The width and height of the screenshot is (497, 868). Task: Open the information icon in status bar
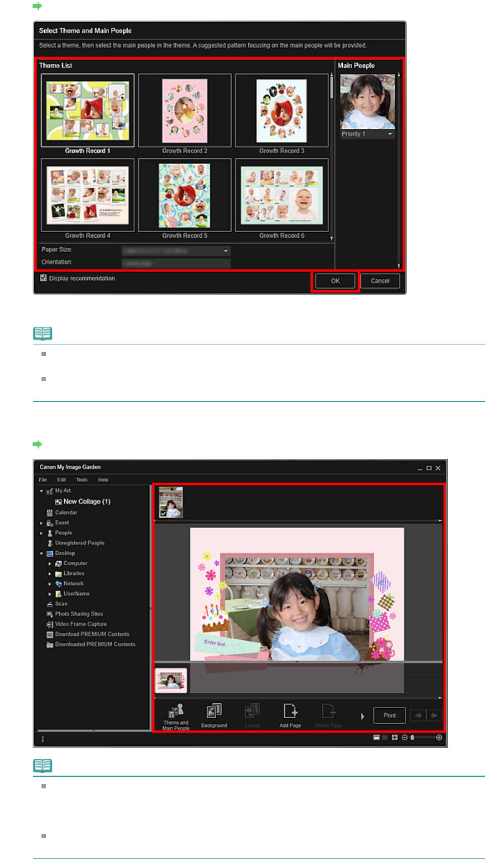(x=43, y=739)
